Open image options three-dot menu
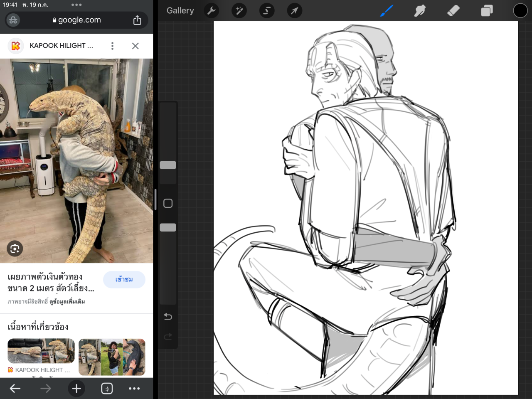 tap(112, 46)
